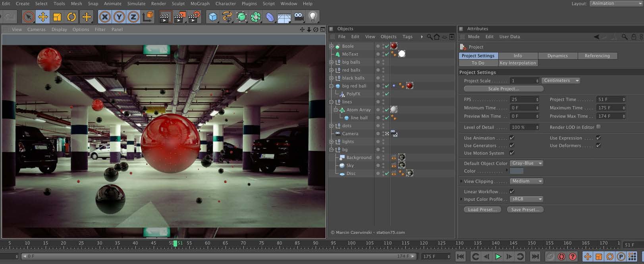Add a Cube primitive object
The height and width of the screenshot is (264, 644).
[x=213, y=17]
